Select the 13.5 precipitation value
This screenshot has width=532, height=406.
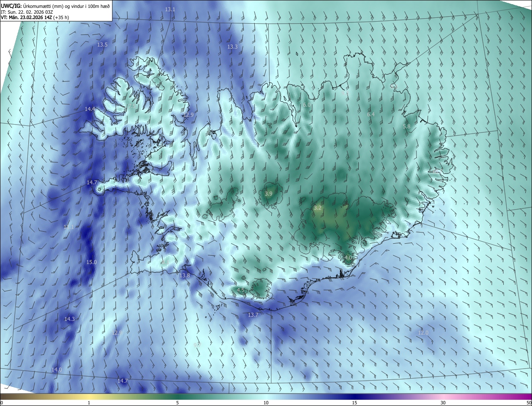click(102, 44)
